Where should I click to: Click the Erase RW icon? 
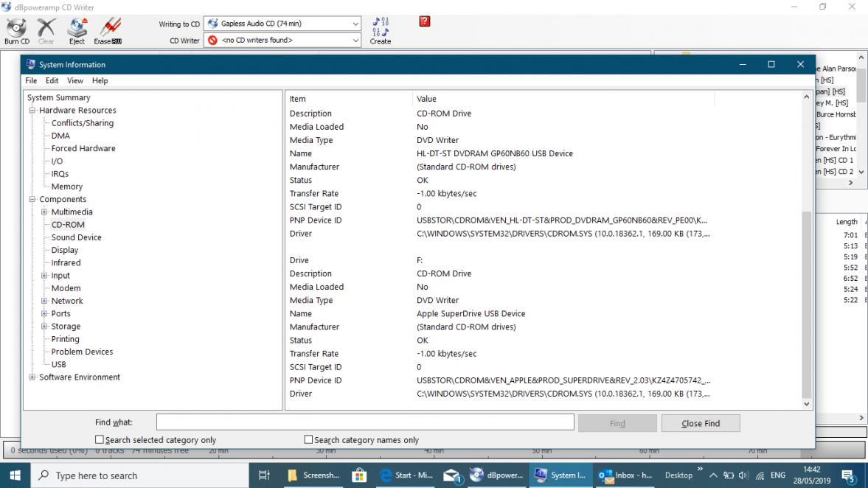108,29
